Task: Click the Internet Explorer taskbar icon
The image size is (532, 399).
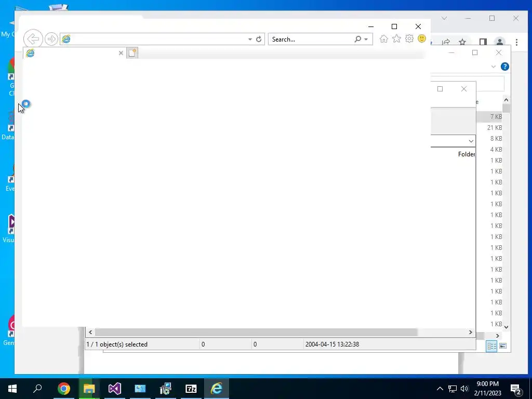Action: pyautogui.click(x=217, y=389)
